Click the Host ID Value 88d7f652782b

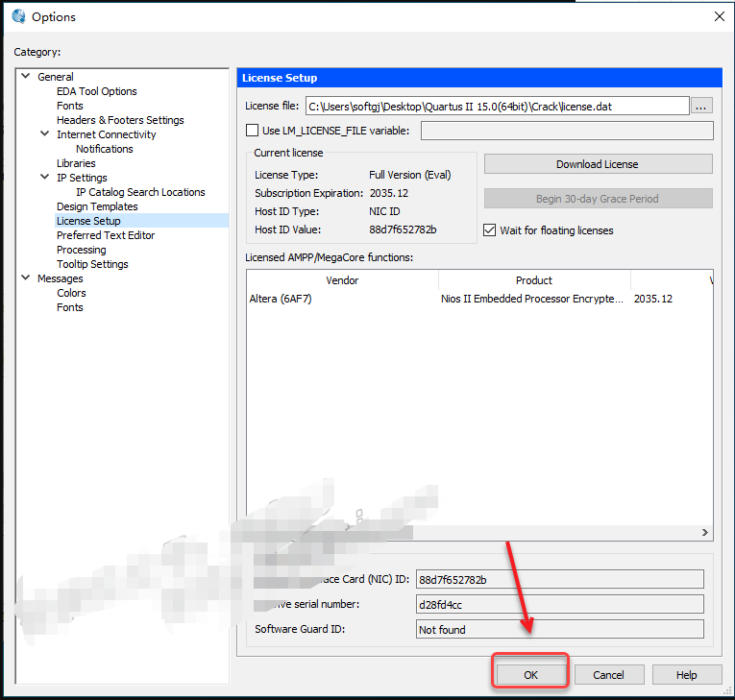(x=403, y=229)
